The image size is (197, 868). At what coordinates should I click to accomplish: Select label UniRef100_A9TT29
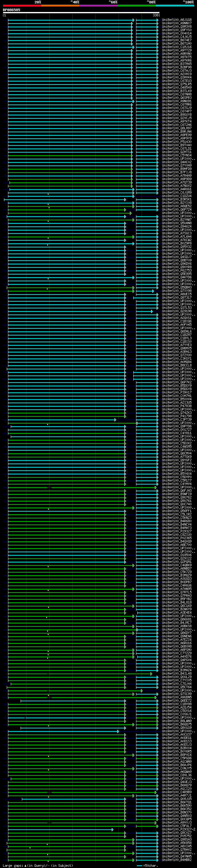176,50
